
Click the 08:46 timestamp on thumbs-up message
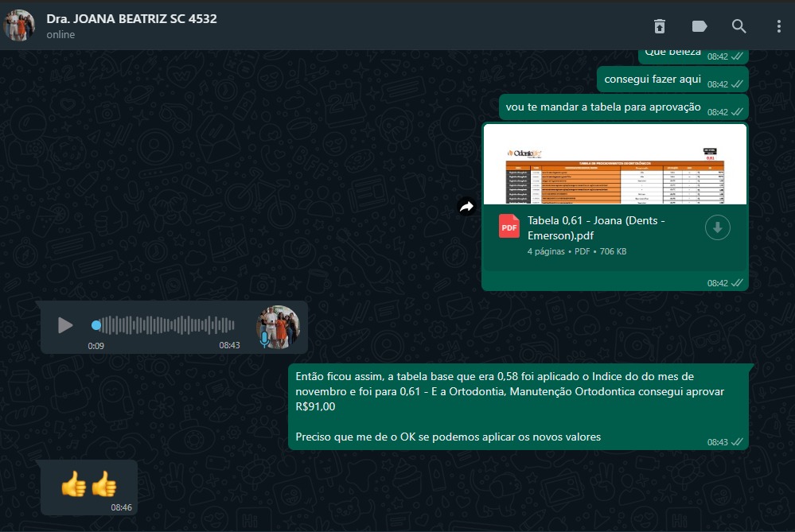[121, 507]
